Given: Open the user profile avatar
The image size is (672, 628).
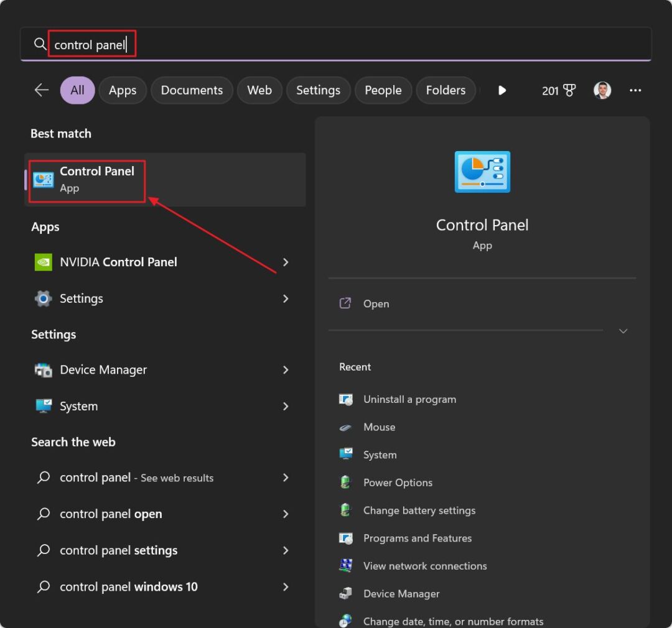Looking at the screenshot, I should coord(602,90).
